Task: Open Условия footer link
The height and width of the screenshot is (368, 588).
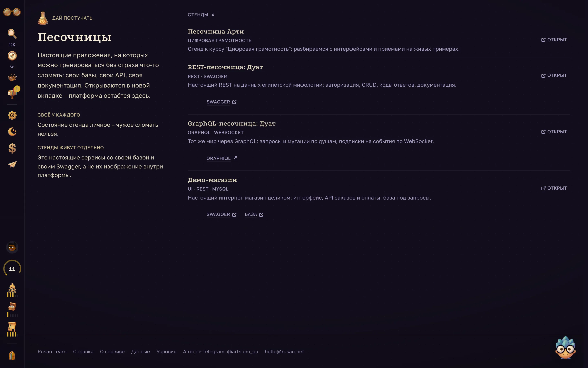Action: pyautogui.click(x=166, y=352)
